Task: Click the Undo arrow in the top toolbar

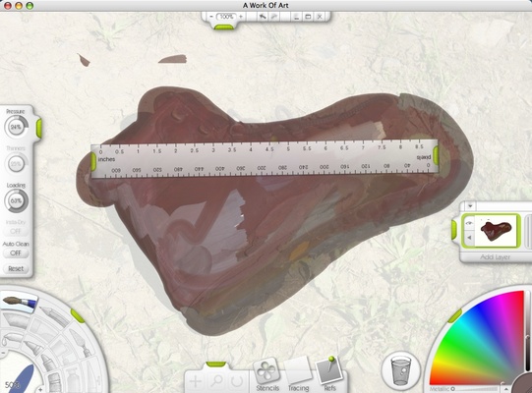Action: click(x=263, y=17)
